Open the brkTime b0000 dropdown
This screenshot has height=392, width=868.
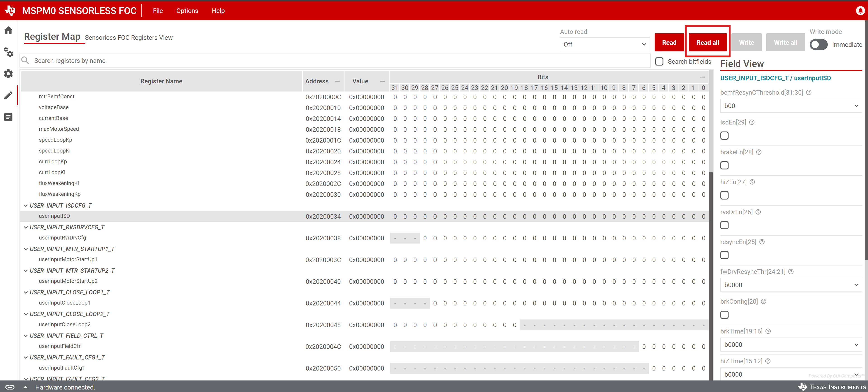click(x=791, y=345)
